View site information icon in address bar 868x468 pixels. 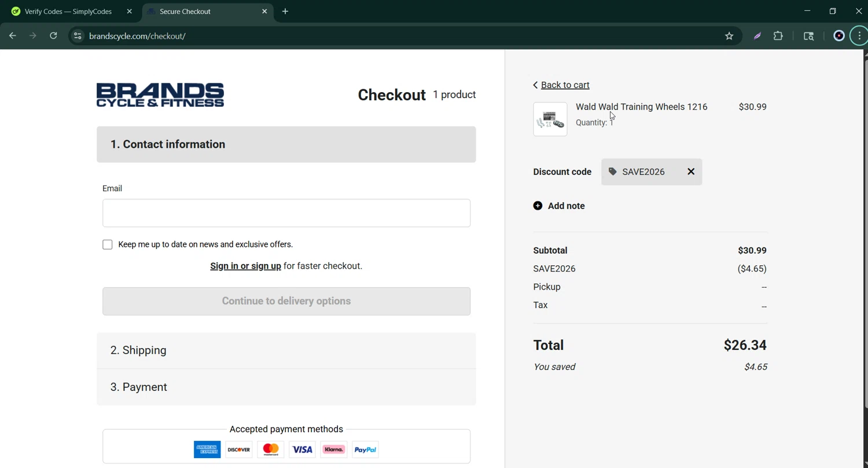78,36
